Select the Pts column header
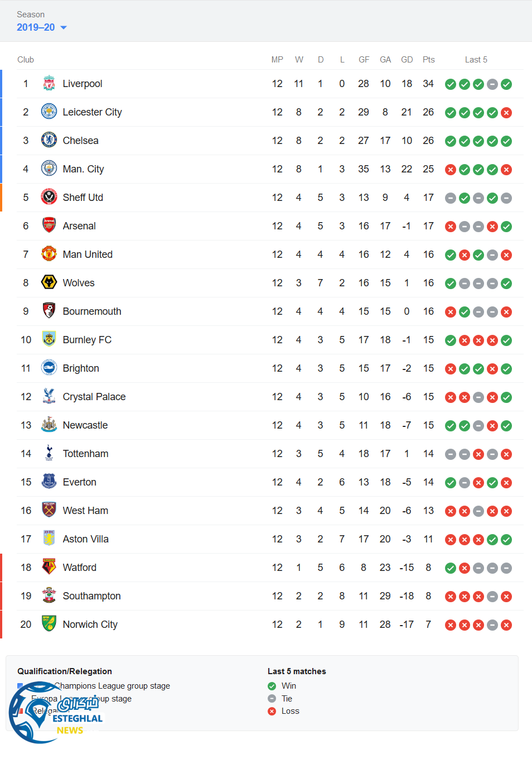 point(428,60)
